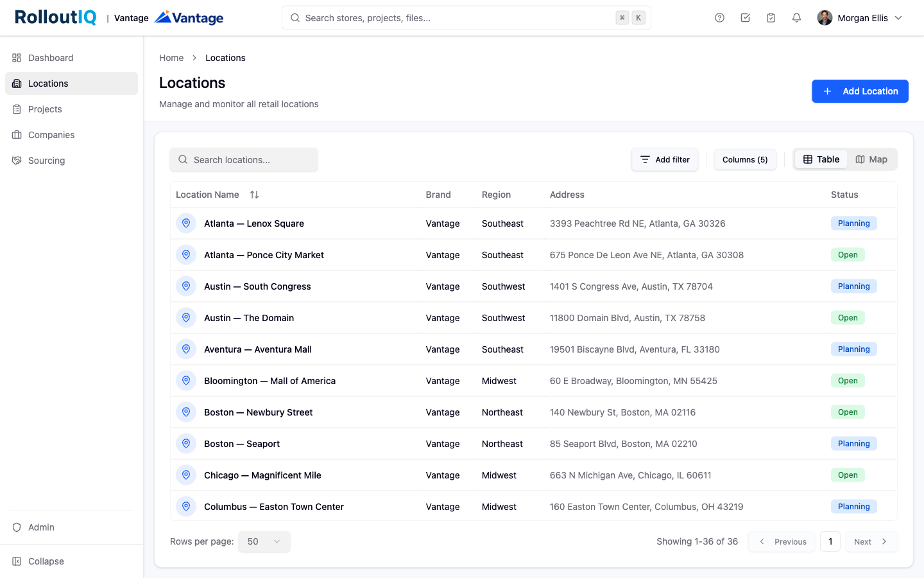Screen dimensions: 924x578
Task: Open Bloomington — Mall of America location
Action: point(269,381)
